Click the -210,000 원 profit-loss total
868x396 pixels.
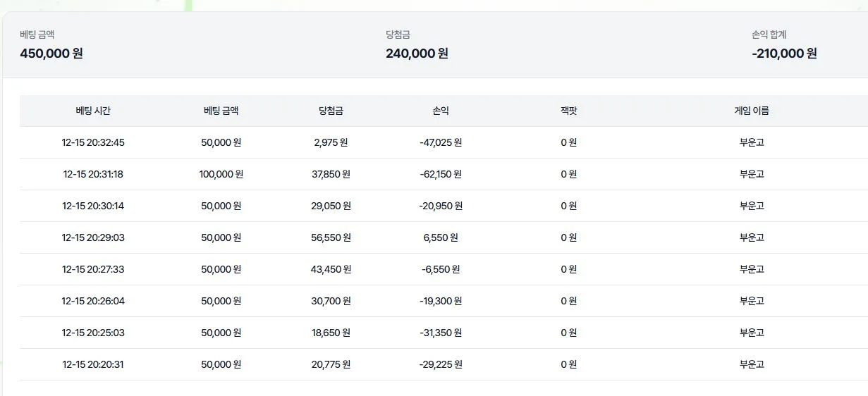coord(784,54)
